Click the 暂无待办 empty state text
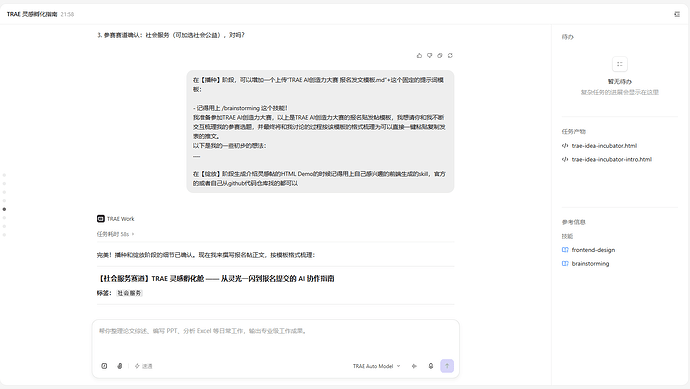The height and width of the screenshot is (389, 690). coord(620,82)
